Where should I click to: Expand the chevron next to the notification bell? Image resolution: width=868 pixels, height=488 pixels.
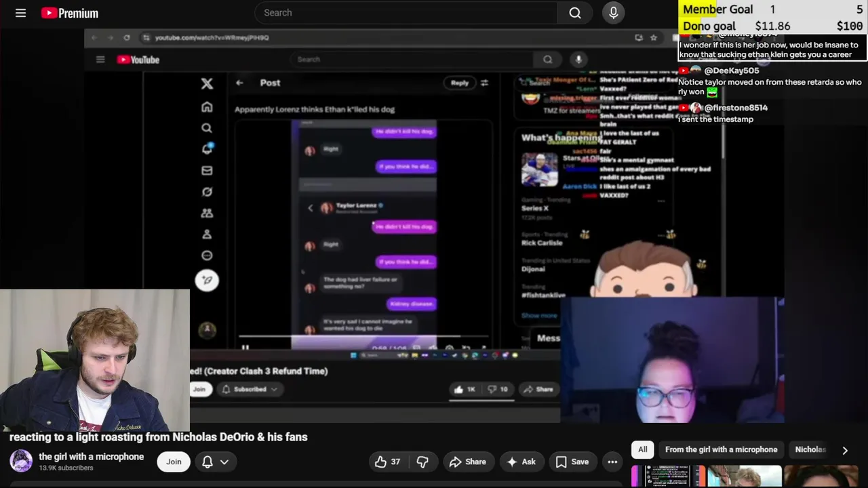click(x=224, y=462)
